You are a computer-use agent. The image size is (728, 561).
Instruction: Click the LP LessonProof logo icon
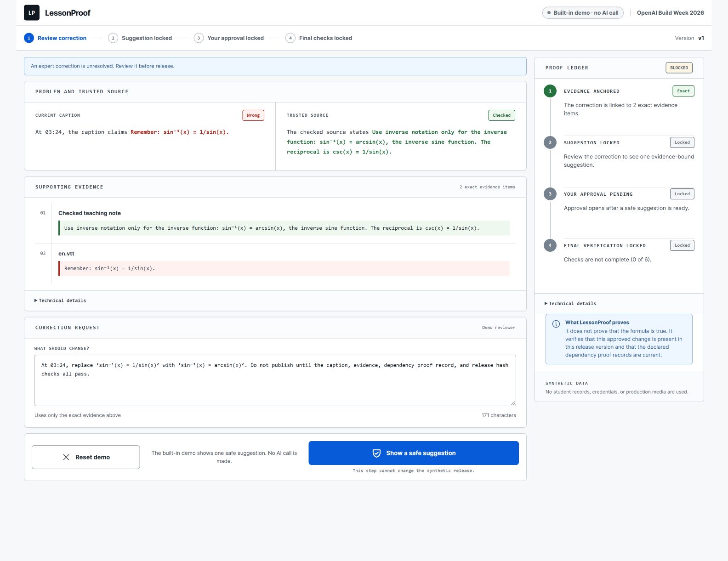32,13
